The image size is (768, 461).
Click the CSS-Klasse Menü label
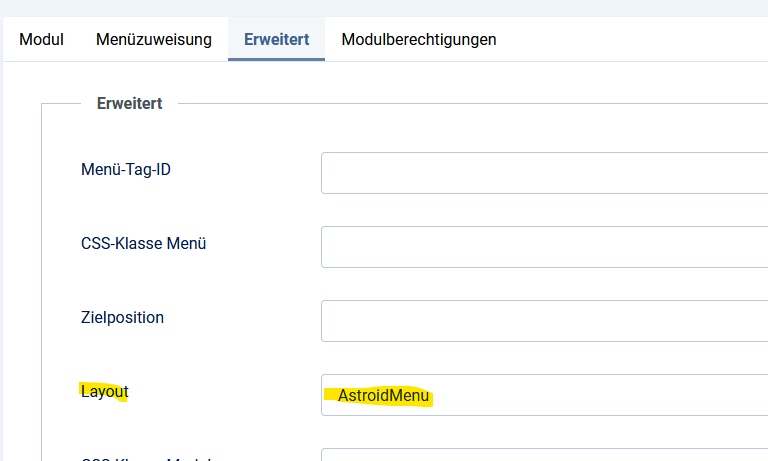click(144, 243)
